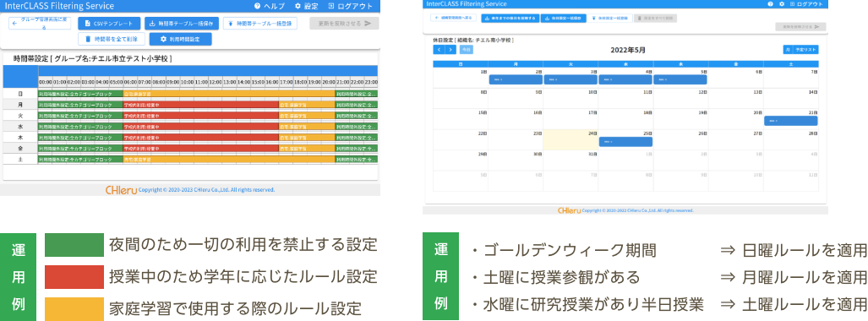Viewport: 868px width, 321px height.
Task: Click 時間帯を全て削除 trash button
Action: 112,39
